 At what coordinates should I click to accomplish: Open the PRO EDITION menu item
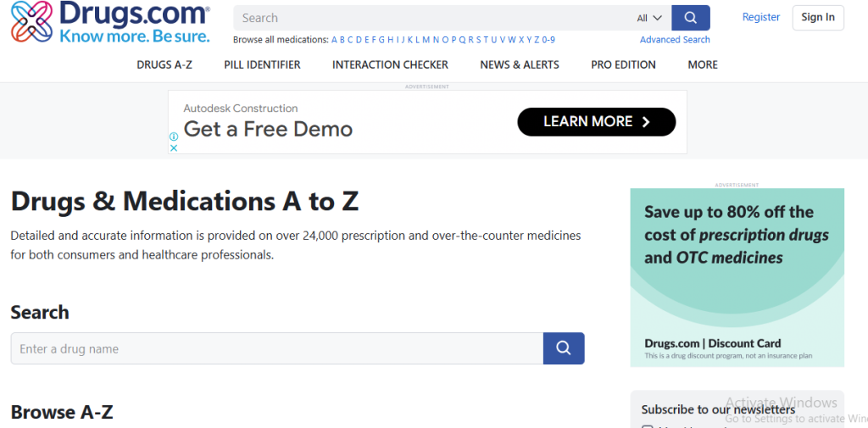coord(623,64)
